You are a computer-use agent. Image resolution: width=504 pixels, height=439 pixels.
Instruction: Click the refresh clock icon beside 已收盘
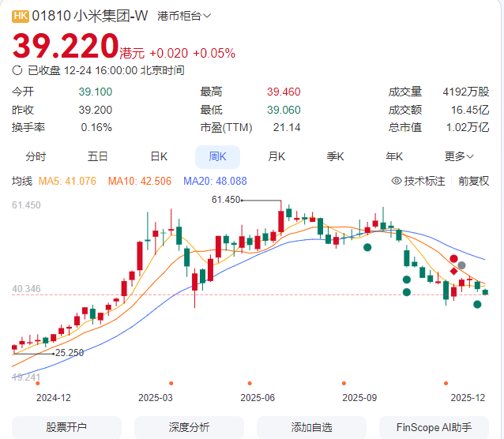click(x=17, y=70)
